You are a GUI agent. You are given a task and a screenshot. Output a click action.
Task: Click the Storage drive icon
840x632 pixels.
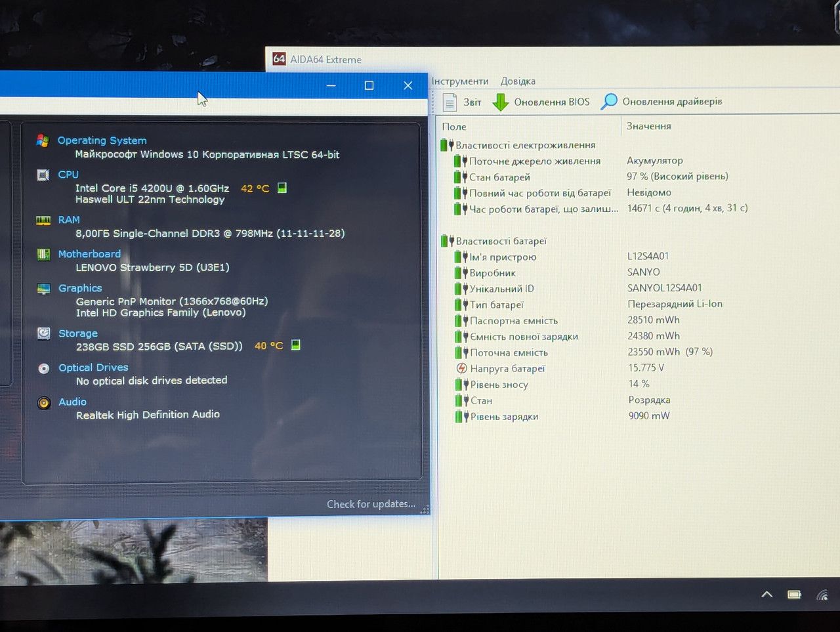click(x=44, y=333)
